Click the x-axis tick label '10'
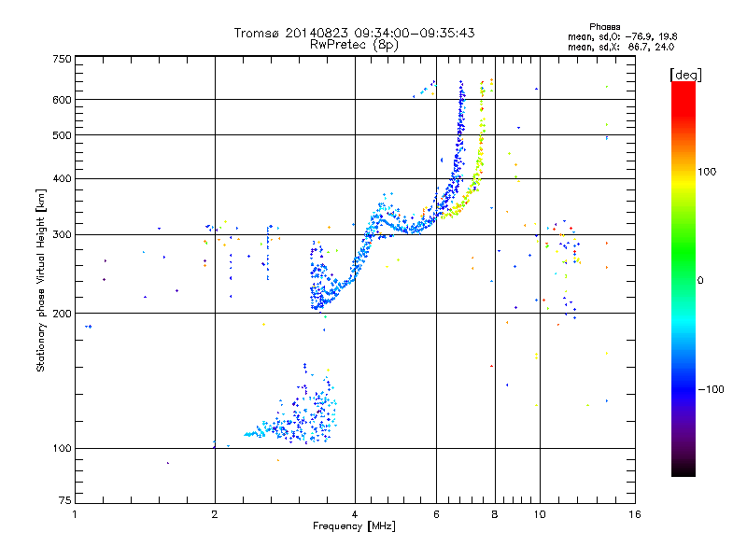 click(540, 514)
